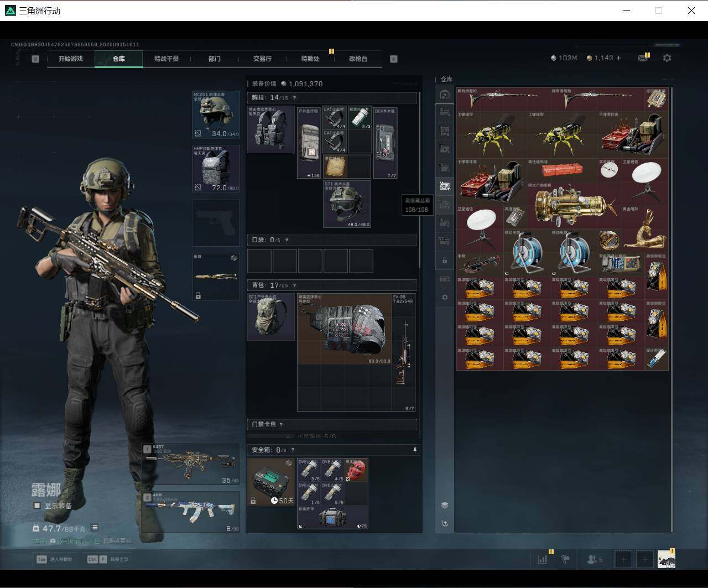This screenshot has width=708, height=588.
Task: Select the GT1 backpack item
Action: [x=271, y=317]
